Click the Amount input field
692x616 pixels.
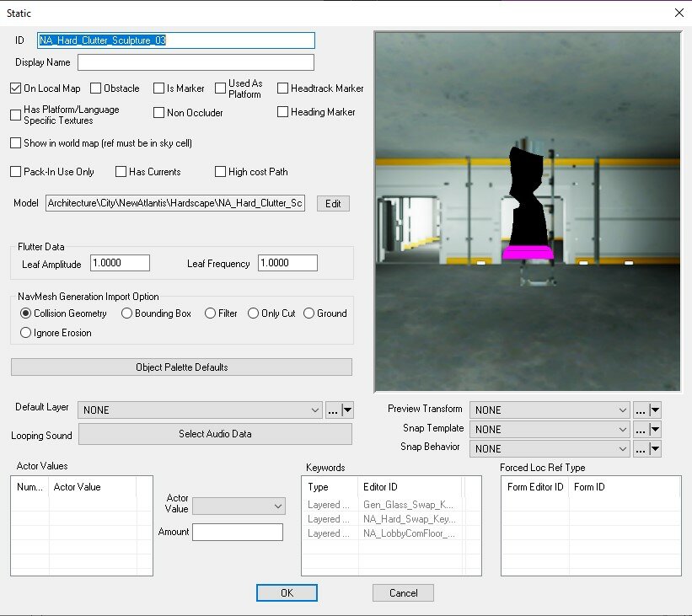[x=238, y=532]
